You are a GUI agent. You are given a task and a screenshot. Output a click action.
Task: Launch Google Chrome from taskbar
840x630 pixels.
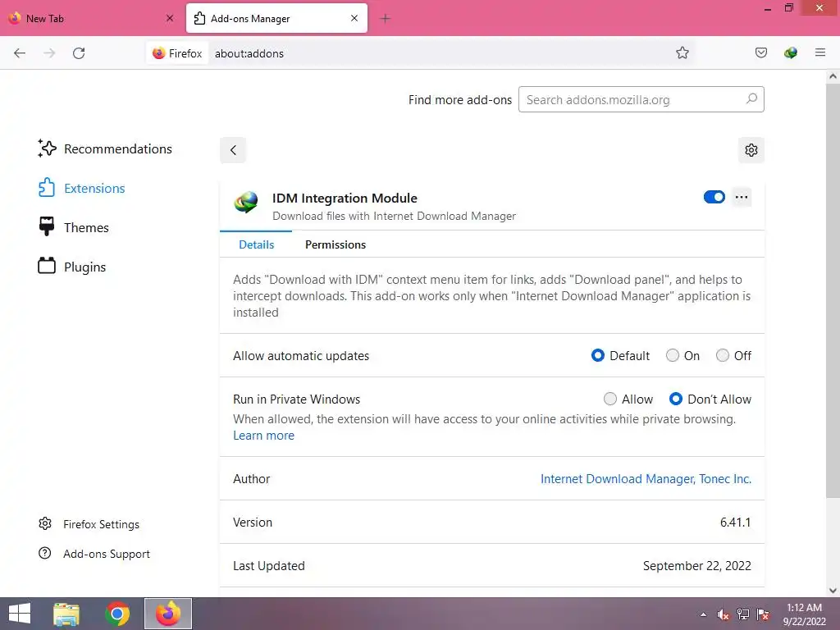[x=117, y=614]
